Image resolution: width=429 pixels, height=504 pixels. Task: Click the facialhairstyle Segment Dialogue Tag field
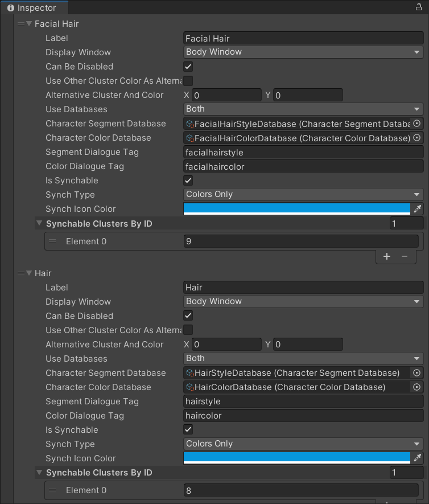click(303, 152)
